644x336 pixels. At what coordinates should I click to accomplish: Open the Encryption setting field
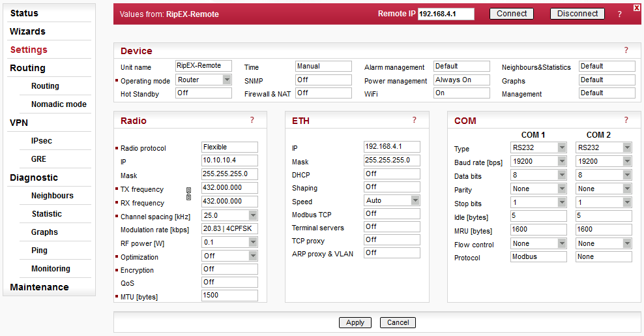click(x=229, y=269)
